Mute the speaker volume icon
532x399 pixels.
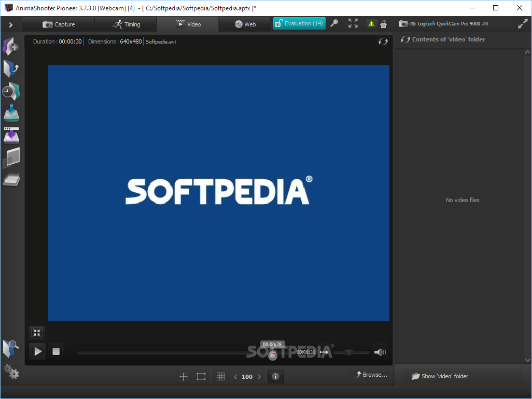(x=380, y=352)
